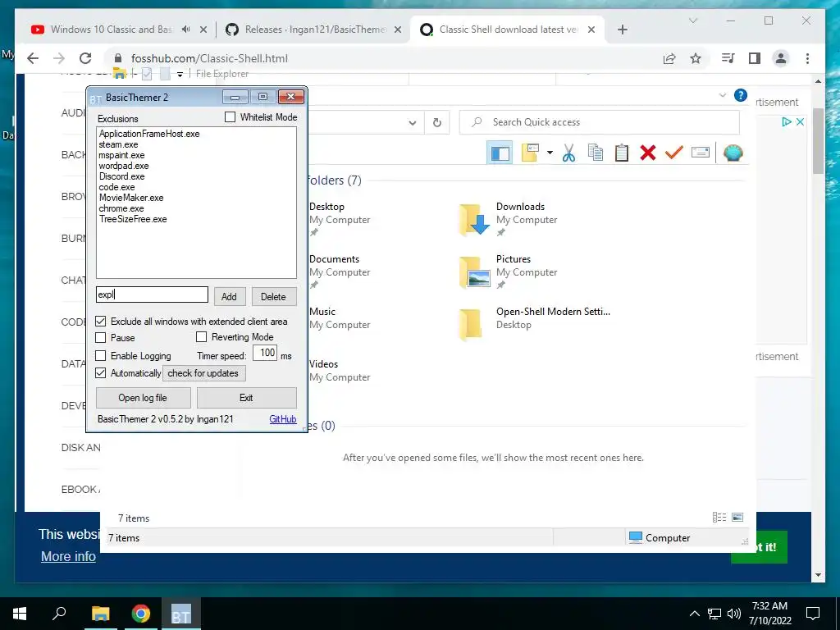Switch to large icons view in Explorer
840x630 pixels.
[x=737, y=517]
